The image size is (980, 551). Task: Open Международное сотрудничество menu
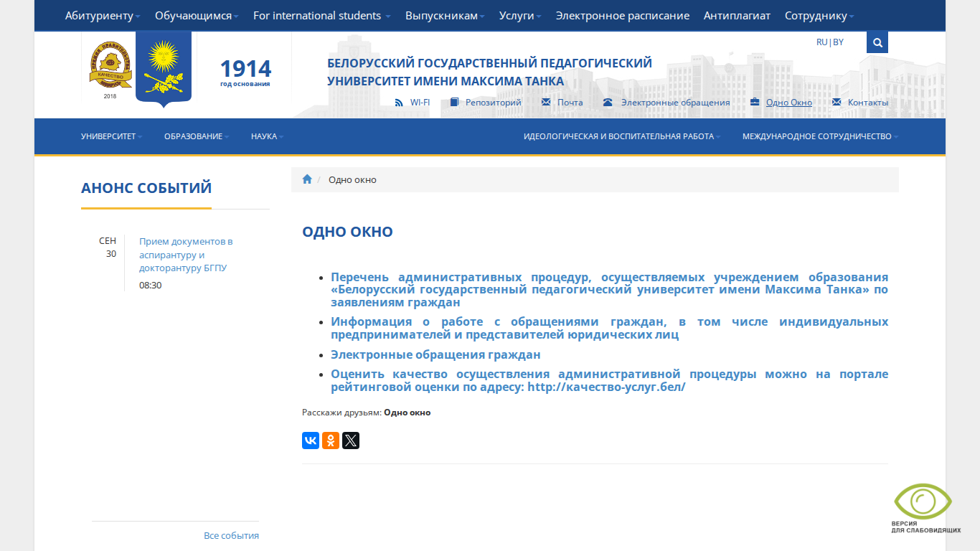[x=820, y=136]
